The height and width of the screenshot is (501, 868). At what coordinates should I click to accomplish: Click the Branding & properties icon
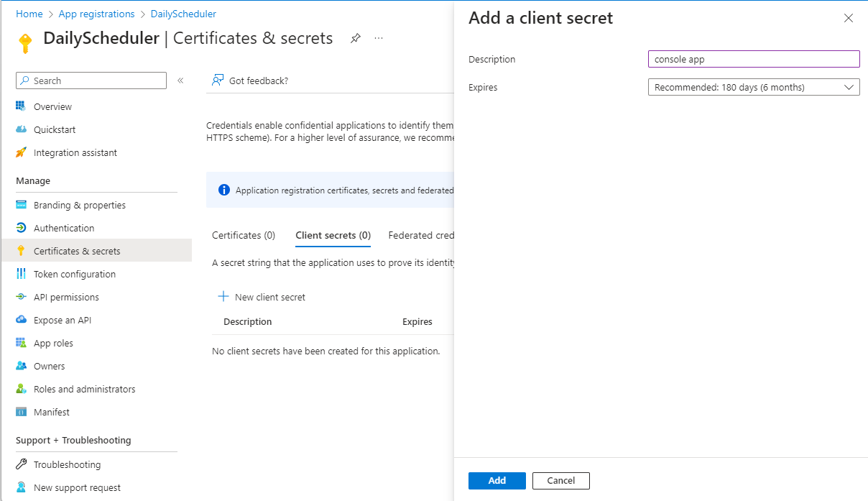click(x=21, y=205)
